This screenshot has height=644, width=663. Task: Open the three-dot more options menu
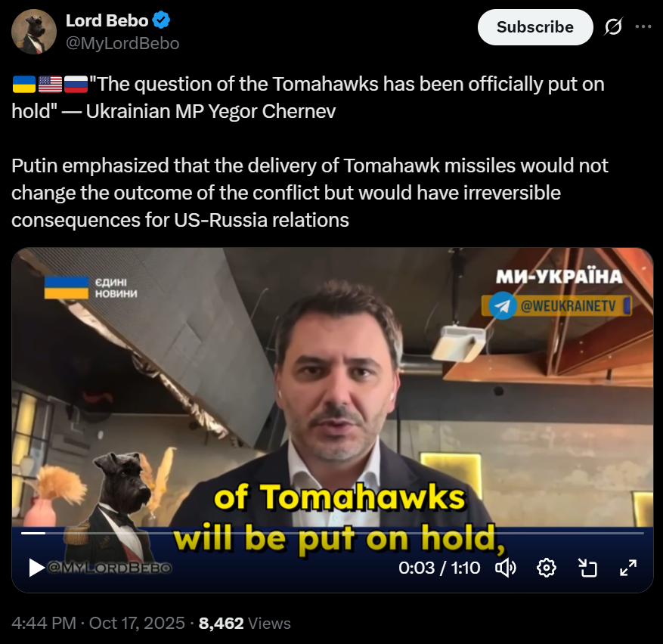(643, 26)
